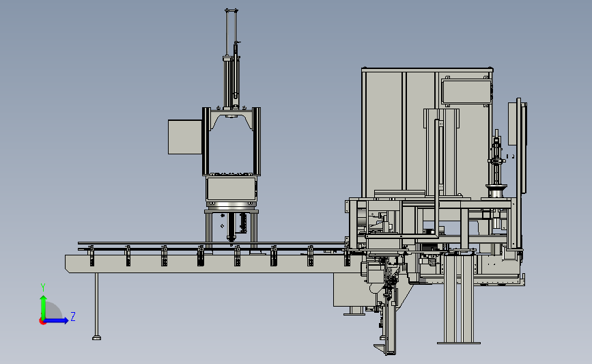Image resolution: width=592 pixels, height=364 pixels.
Task: Select the rectangular door panel on the enclosure
Action: pos(466,91)
